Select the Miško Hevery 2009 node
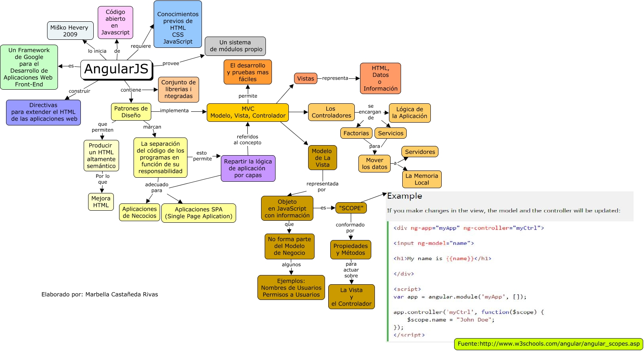Viewport: 644px width, 351px height. coord(70,31)
